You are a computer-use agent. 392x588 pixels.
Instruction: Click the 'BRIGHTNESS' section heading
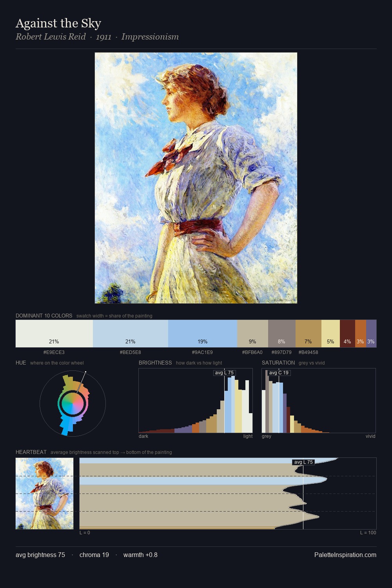pos(155,363)
